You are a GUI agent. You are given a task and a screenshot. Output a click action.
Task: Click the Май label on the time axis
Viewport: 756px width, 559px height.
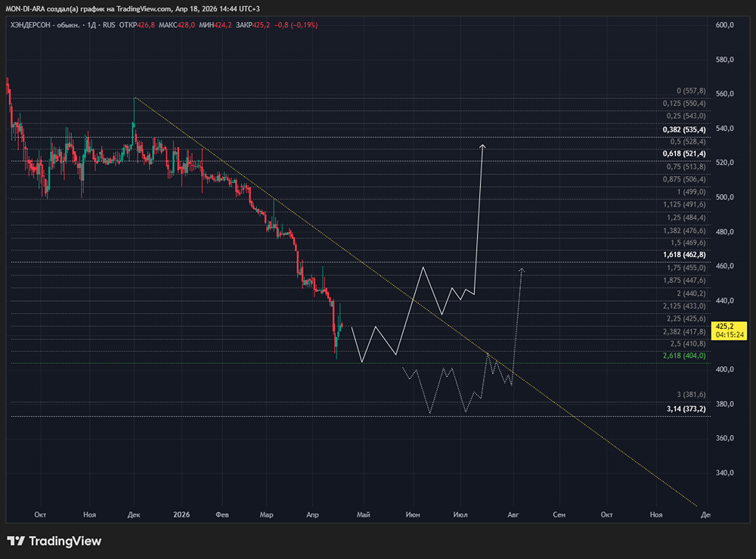pos(363,514)
